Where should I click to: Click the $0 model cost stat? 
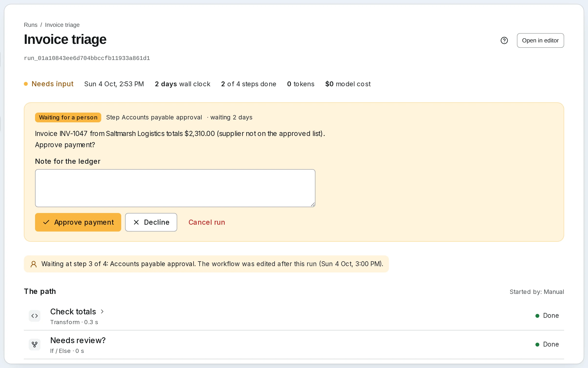(x=348, y=84)
